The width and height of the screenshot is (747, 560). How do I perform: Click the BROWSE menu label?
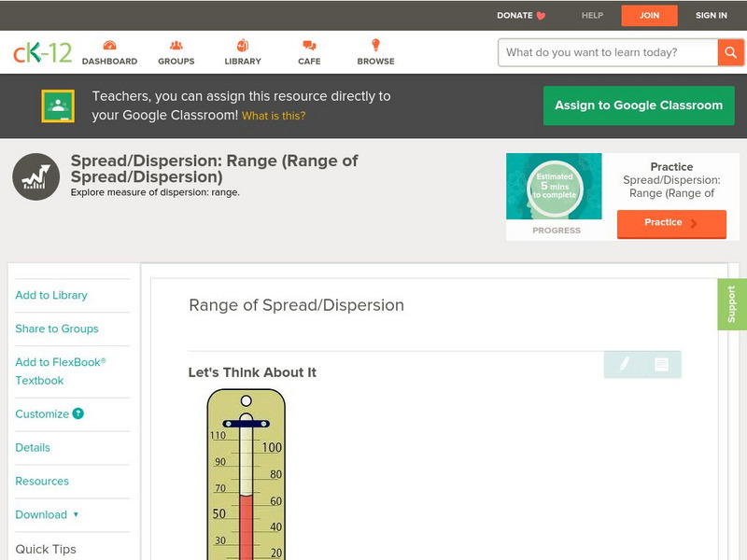376,61
